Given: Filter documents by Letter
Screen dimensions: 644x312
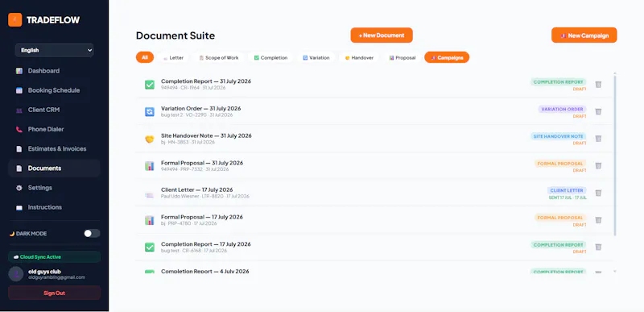Looking at the screenshot, I should 173,57.
